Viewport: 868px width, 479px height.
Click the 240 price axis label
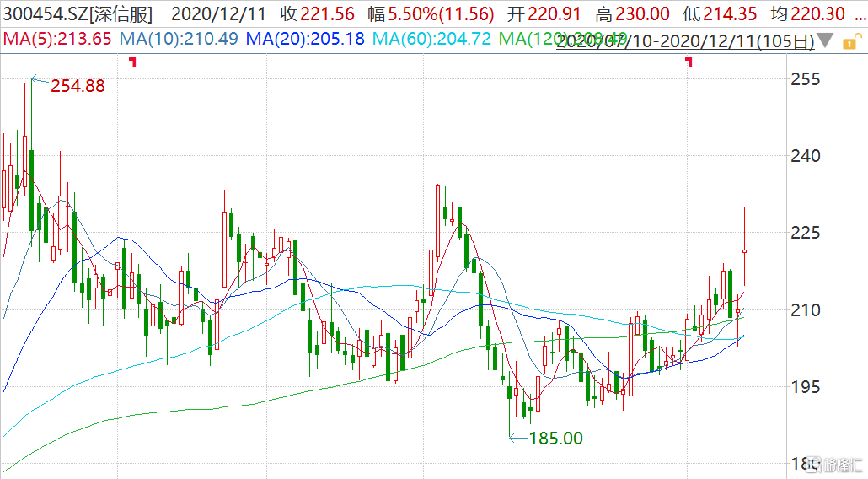[x=805, y=156]
